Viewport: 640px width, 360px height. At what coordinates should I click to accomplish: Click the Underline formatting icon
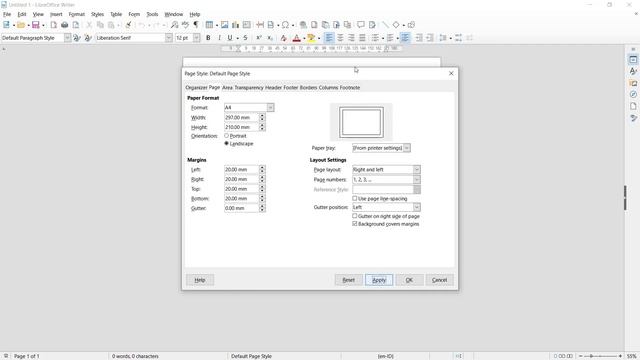click(x=230, y=38)
